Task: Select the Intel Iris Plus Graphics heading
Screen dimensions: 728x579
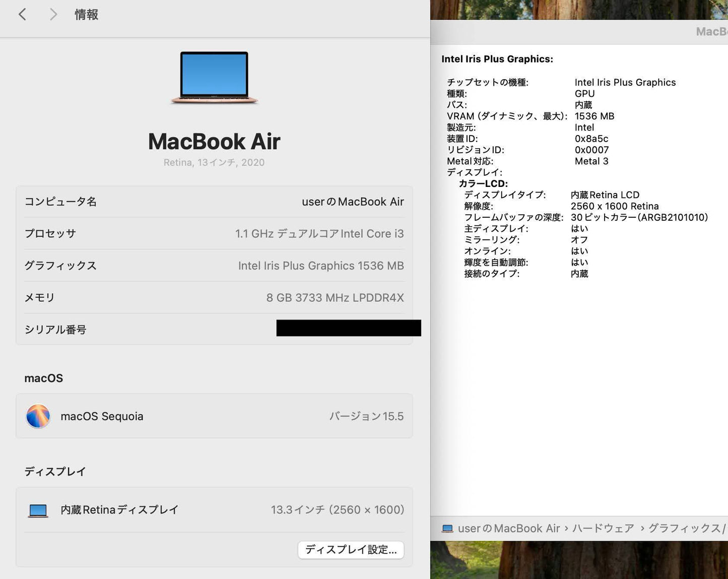Action: click(x=497, y=59)
